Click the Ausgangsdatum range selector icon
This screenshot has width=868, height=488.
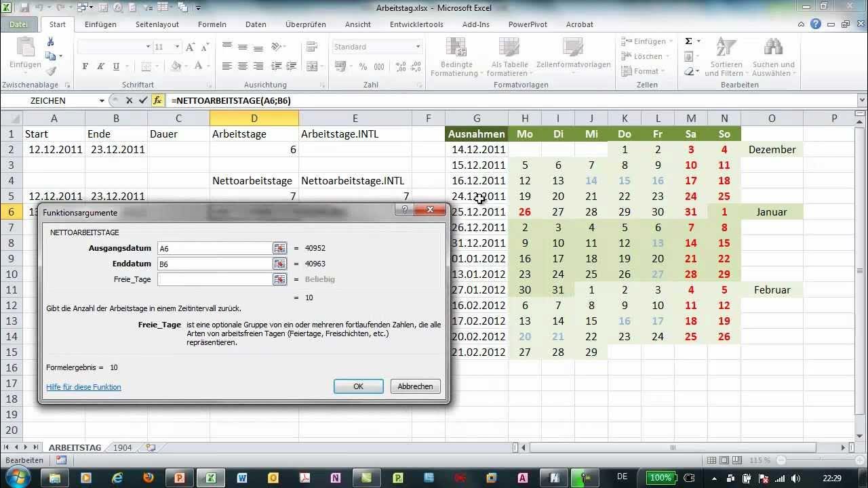click(x=279, y=248)
